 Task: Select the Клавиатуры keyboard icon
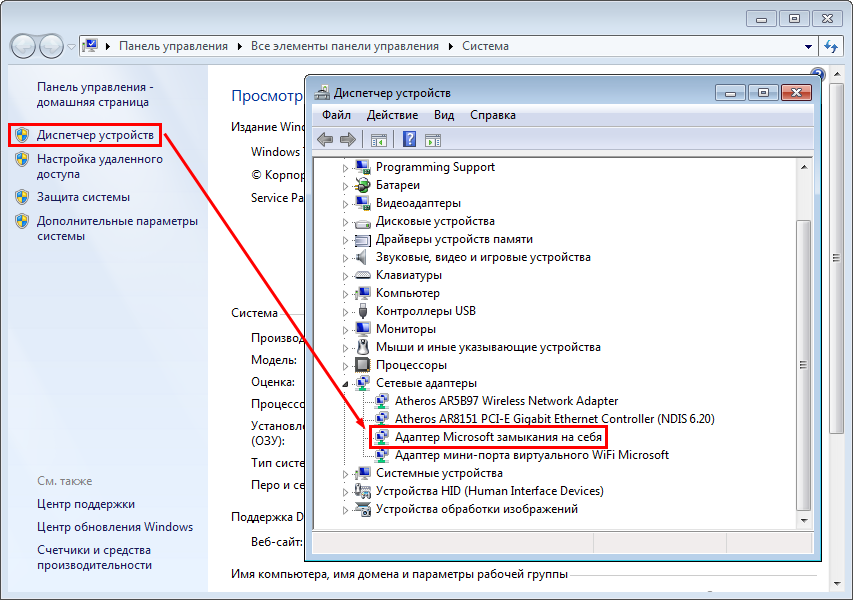click(362, 275)
